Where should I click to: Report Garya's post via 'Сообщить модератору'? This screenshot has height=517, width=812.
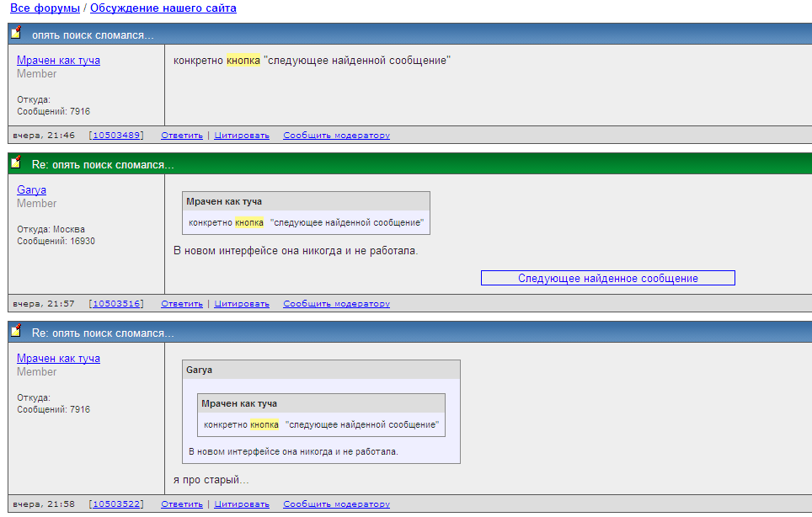(x=336, y=304)
